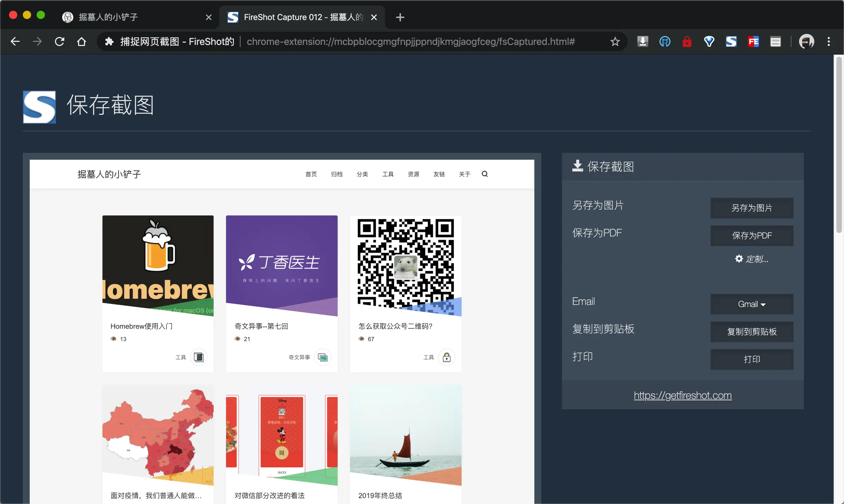This screenshot has width=844, height=504.
Task: Go to browser home using house icon
Action: (82, 42)
